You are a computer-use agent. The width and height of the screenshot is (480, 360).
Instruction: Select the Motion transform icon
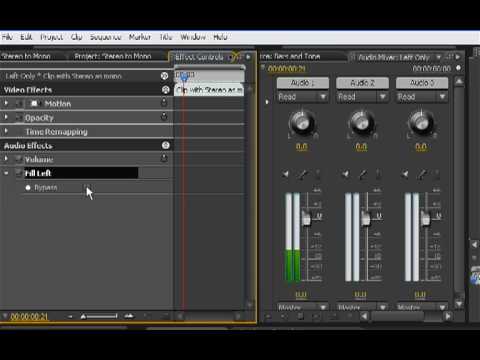click(x=34, y=104)
